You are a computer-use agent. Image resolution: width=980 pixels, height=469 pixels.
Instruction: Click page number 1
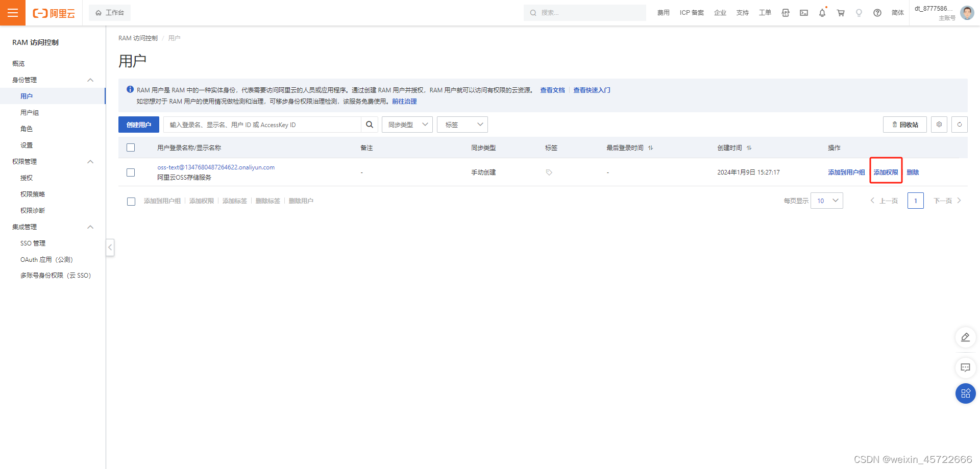(916, 201)
